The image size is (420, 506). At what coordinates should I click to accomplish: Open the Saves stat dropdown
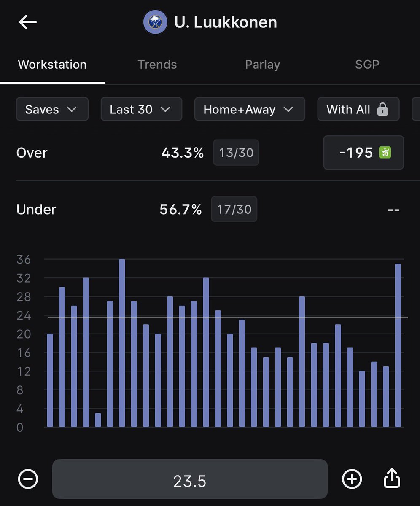[x=52, y=109]
